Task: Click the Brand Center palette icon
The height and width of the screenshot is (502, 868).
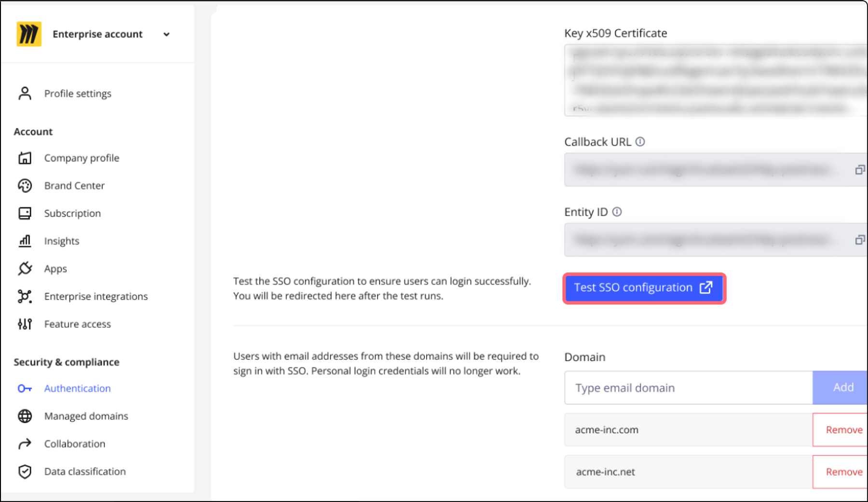Action: (25, 186)
